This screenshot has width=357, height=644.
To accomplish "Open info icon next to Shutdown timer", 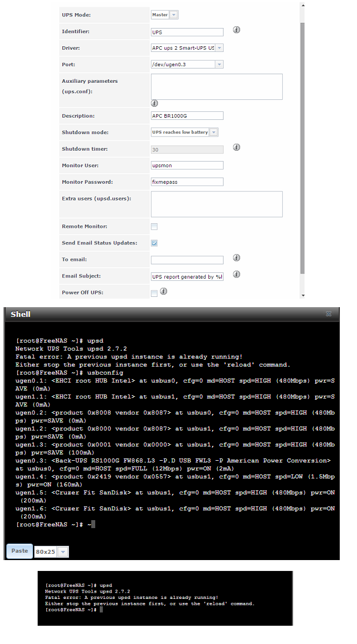I will click(x=236, y=147).
